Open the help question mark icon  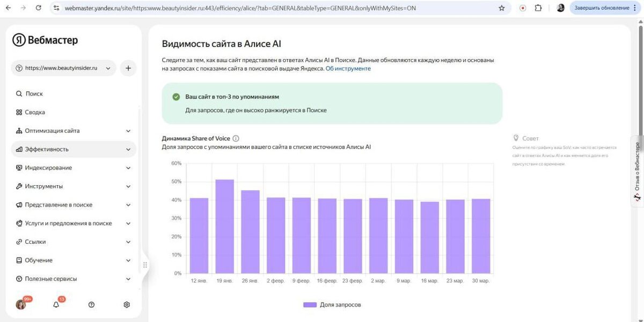point(91,304)
